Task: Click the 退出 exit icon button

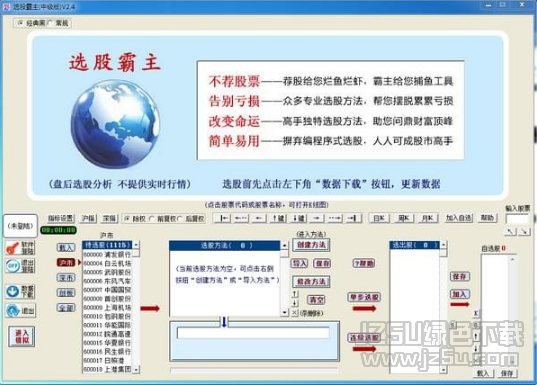Action: (20, 311)
